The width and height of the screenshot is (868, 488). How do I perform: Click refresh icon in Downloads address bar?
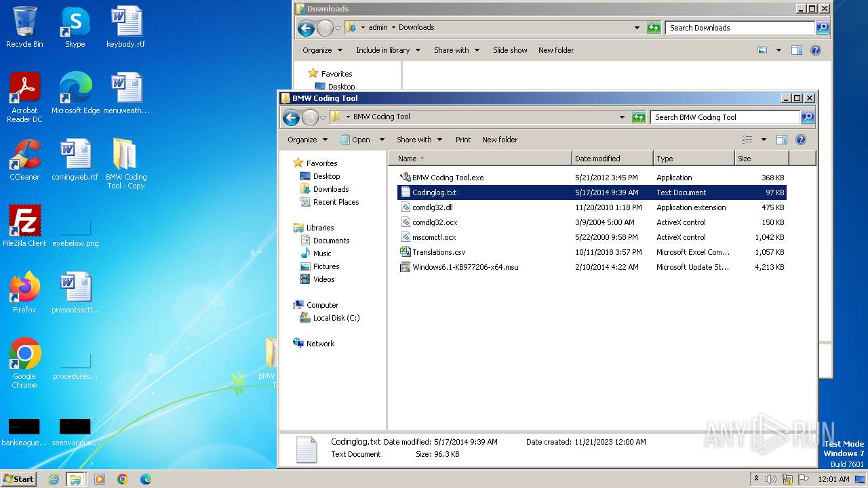[x=654, y=28]
